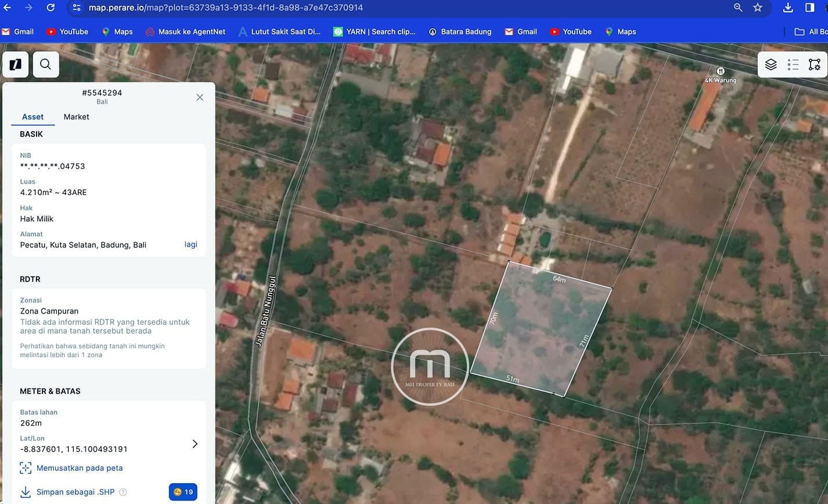Click the help icon beside Simpan .SHP
The image size is (828, 504).
pyautogui.click(x=123, y=492)
